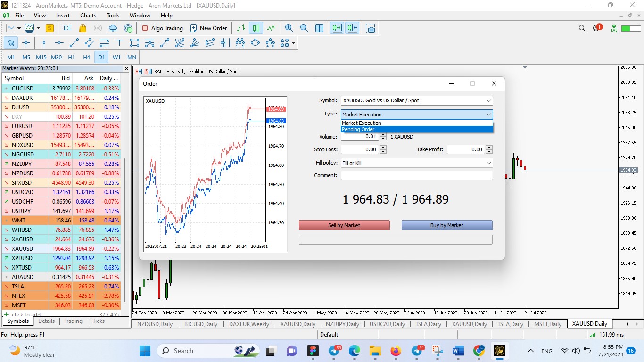Select the Rectangle shape tool
This screenshot has height=362, width=644.
pyautogui.click(x=134, y=43)
